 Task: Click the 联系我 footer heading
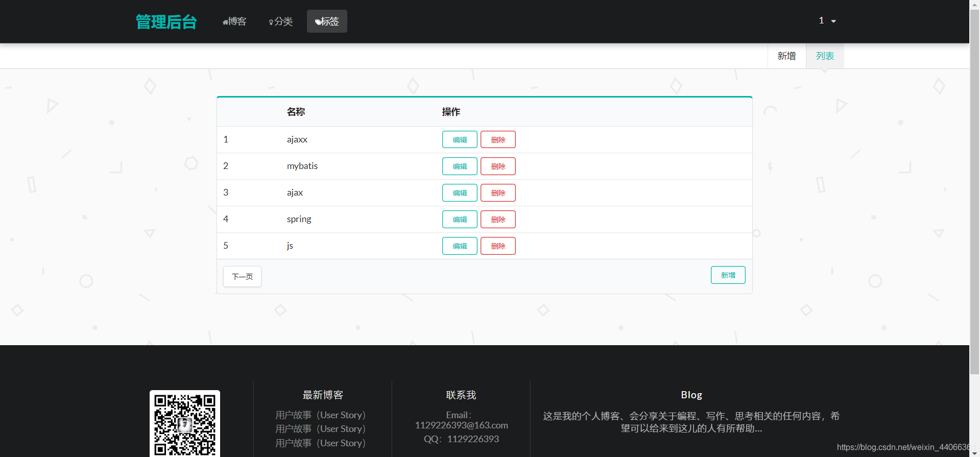tap(461, 395)
